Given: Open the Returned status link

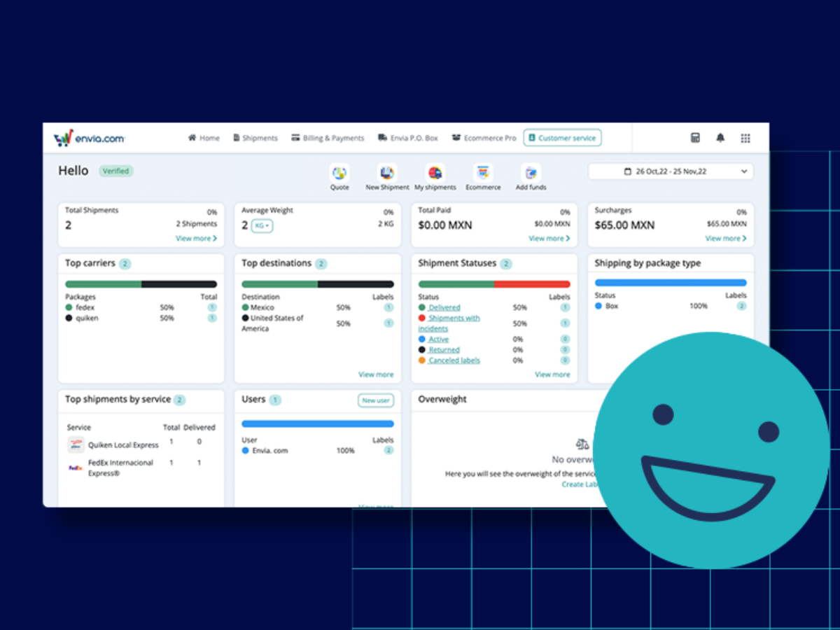Looking at the screenshot, I should tap(444, 350).
